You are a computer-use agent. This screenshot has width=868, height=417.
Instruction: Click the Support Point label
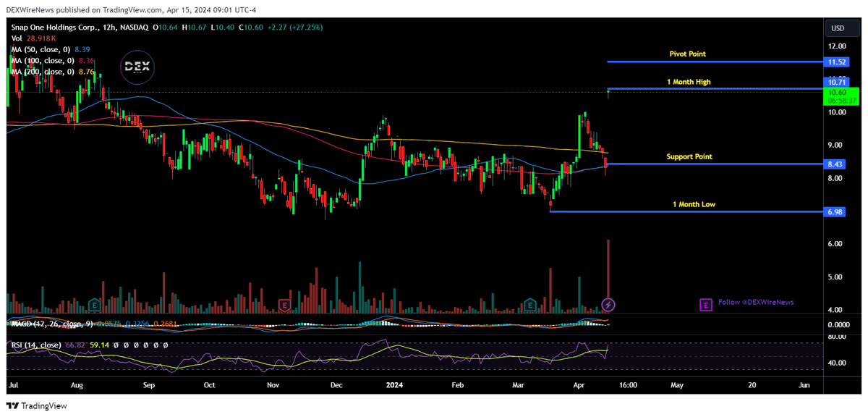(x=689, y=156)
